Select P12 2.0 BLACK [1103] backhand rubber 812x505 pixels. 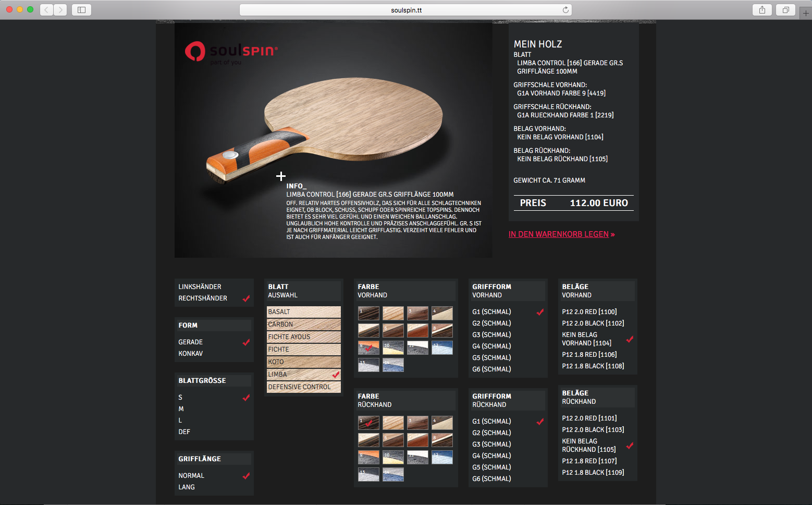593,430
